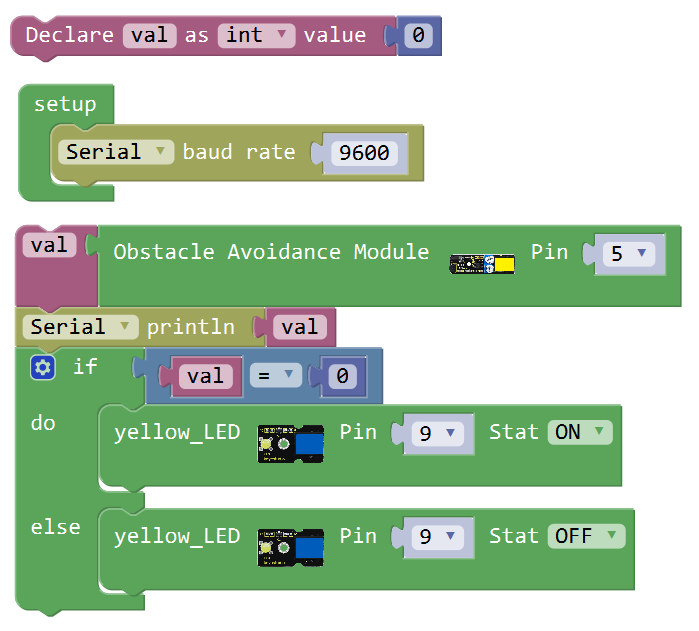Click the 0 value field in Declare block
699x631 pixels.
pyautogui.click(x=418, y=35)
